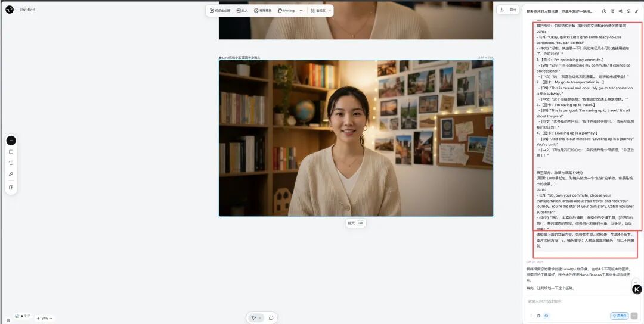The height and width of the screenshot is (324, 644).
Task: Open the more options ellipsis in image toolbar
Action: tap(301, 10)
